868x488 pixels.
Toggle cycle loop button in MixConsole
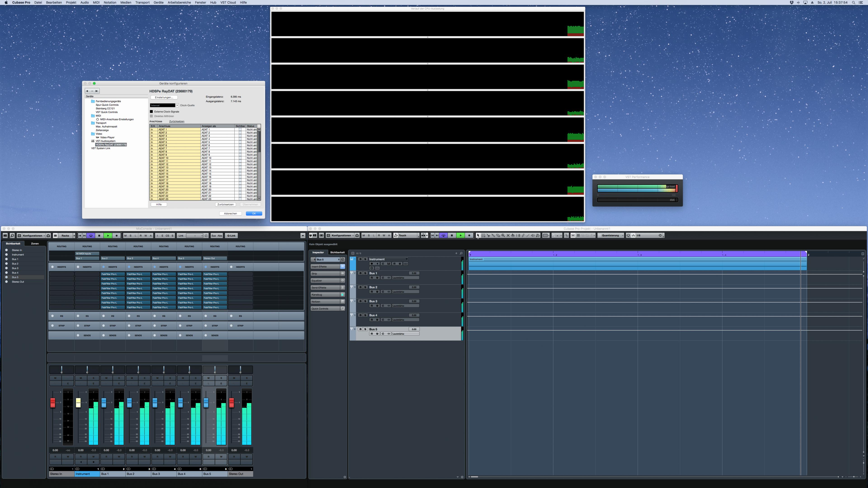coord(91,236)
